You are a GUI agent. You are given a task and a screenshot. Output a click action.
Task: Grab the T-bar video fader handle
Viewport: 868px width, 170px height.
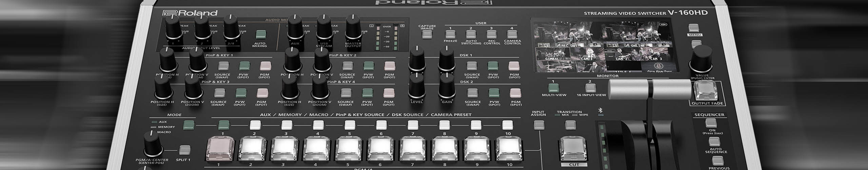tap(650, 90)
